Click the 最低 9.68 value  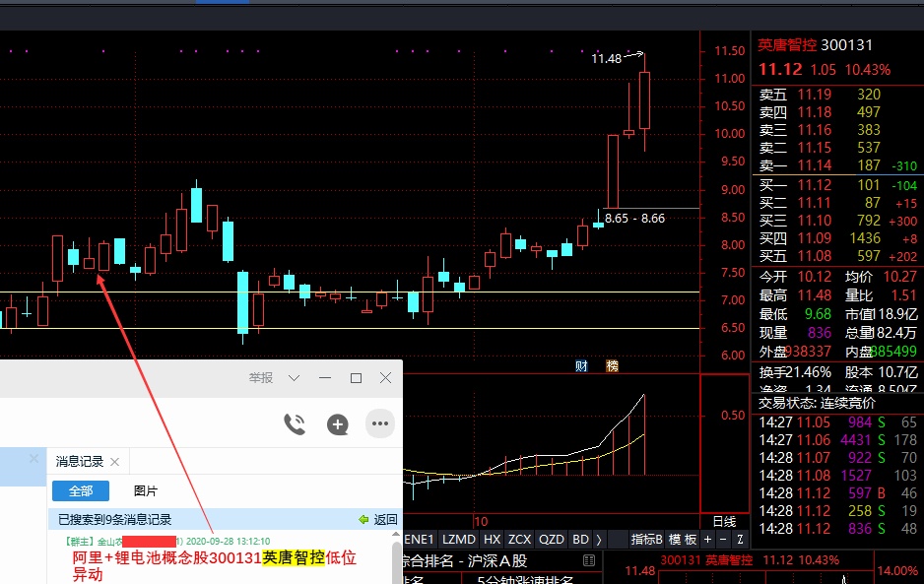[x=818, y=314]
